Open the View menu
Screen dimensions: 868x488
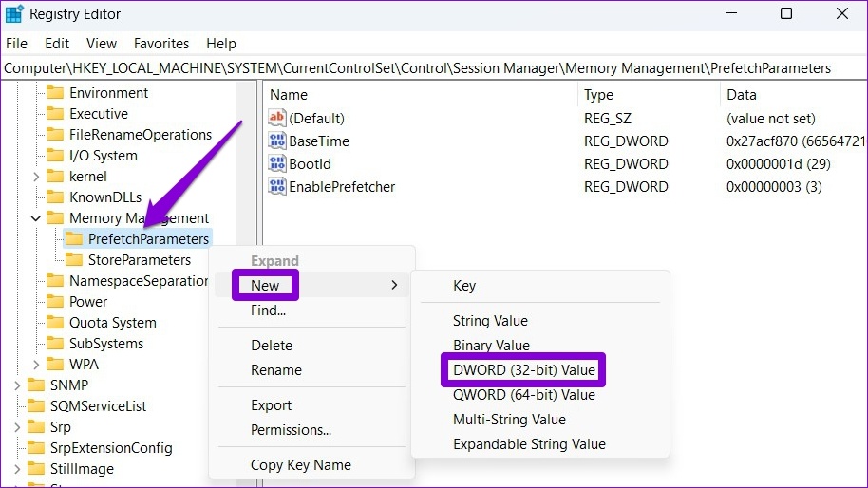[x=102, y=43]
